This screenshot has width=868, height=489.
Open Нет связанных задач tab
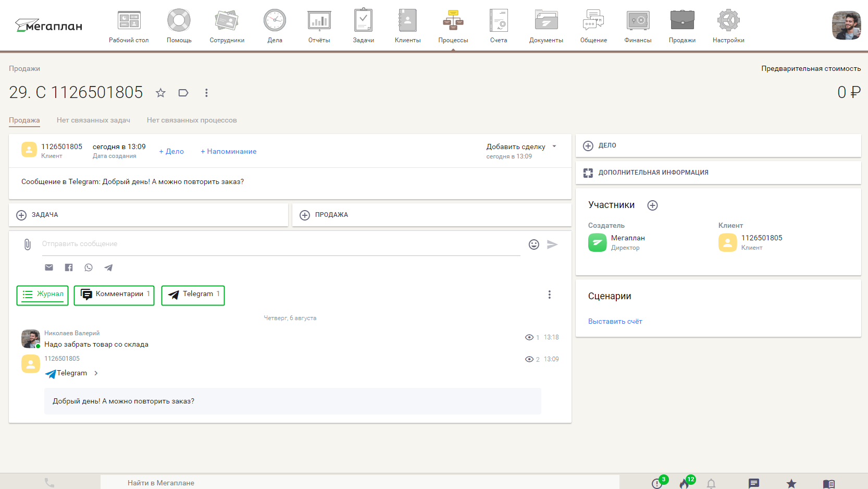point(93,120)
